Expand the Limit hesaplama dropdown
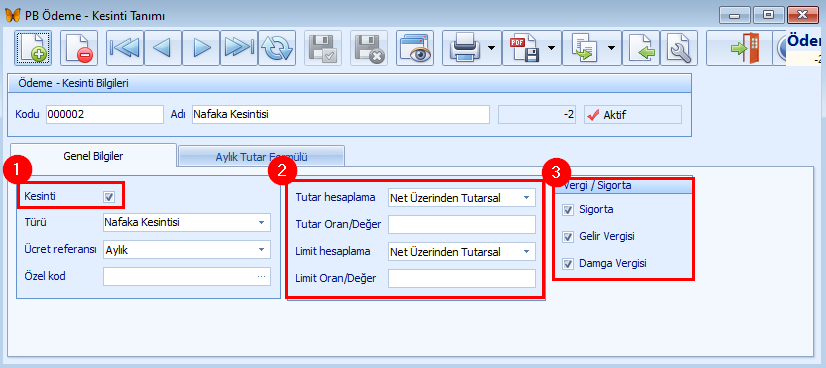This screenshot has width=826, height=368. coord(526,252)
